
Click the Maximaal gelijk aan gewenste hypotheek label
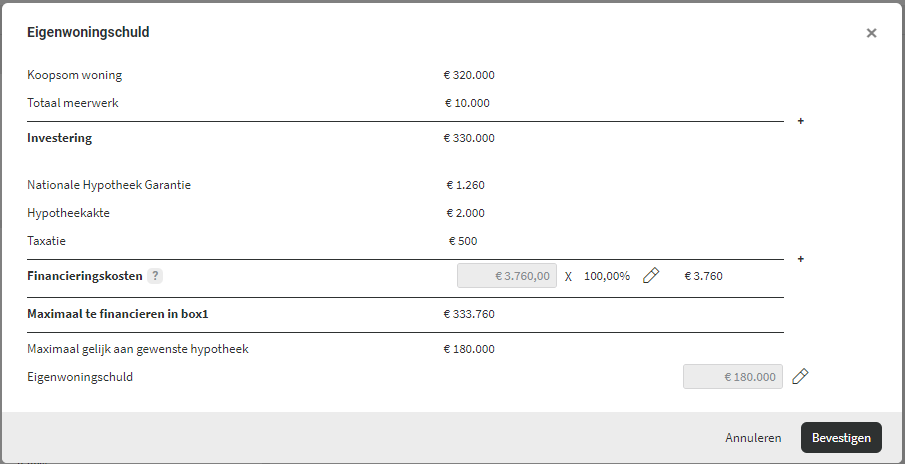click(137, 349)
